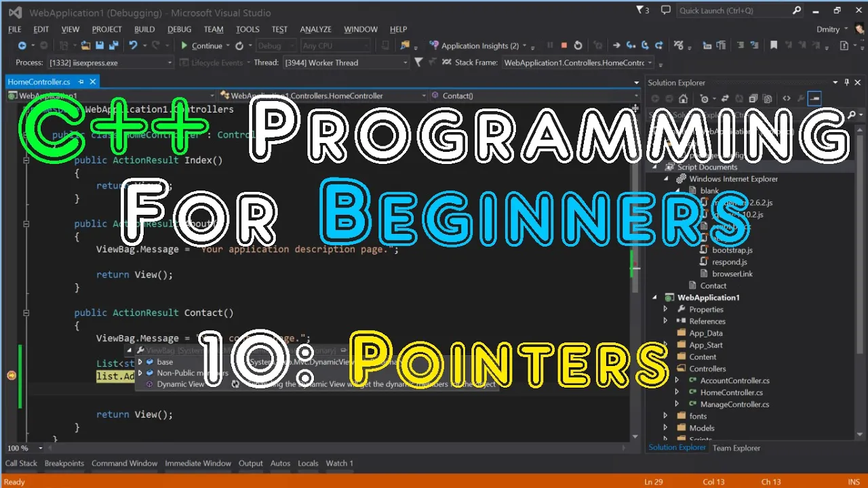868x488 pixels.
Task: Expand the References node in Solution Explorer
Action: 665,321
